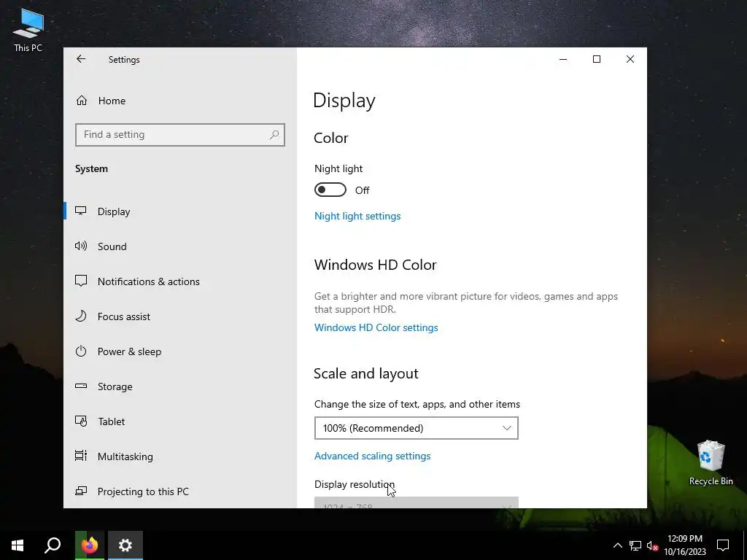Open Night light settings link
This screenshot has height=560, width=747.
point(357,216)
